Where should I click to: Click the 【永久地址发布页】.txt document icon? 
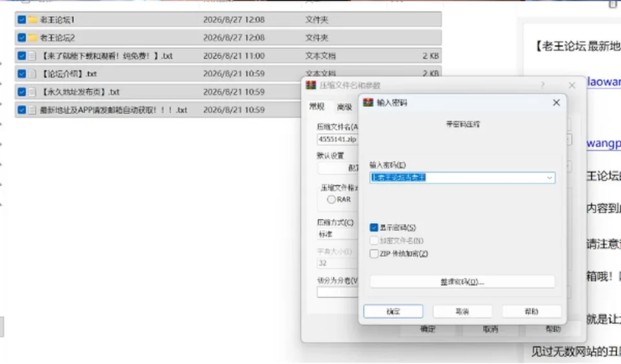(32, 92)
